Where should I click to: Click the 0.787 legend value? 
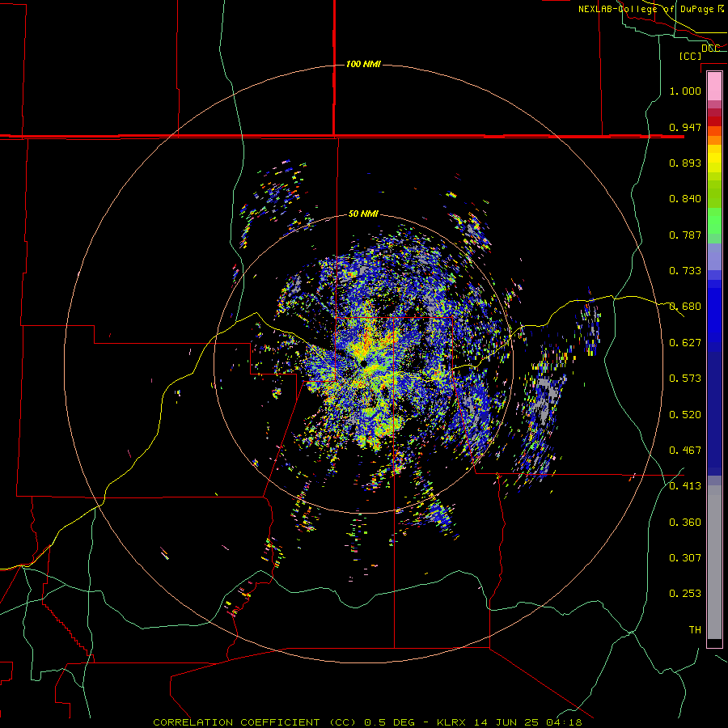click(685, 235)
